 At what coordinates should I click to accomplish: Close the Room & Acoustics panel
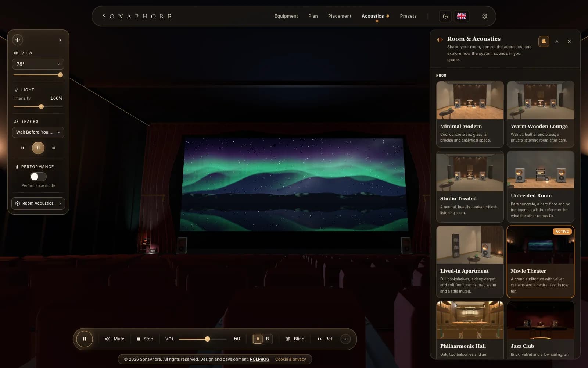tap(569, 42)
